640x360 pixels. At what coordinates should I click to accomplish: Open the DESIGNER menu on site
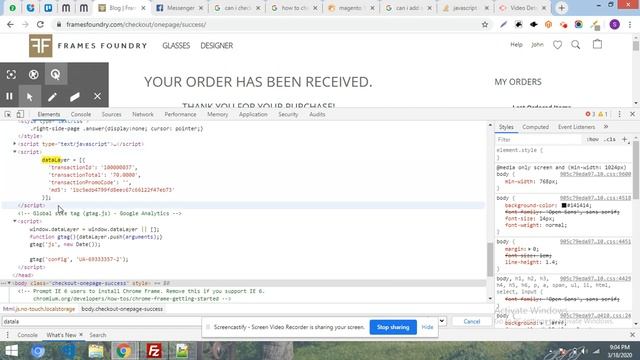coord(217,45)
